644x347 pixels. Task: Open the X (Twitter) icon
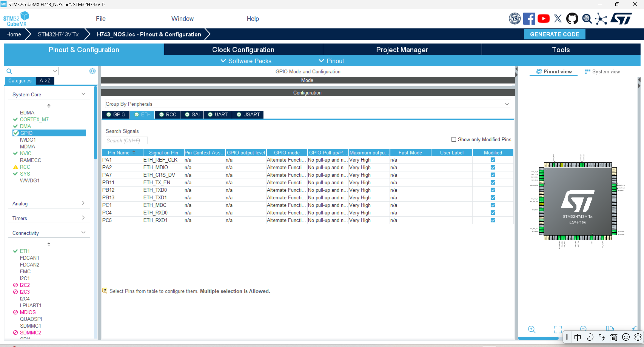(558, 19)
